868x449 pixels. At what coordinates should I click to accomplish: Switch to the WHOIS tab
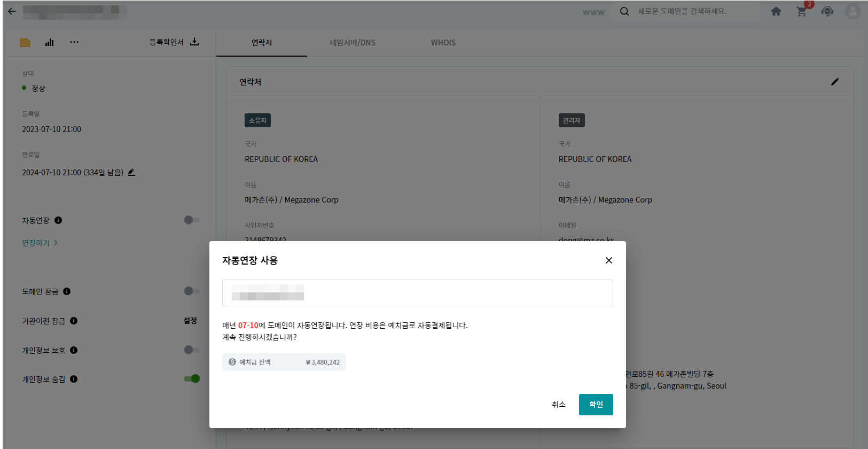[x=443, y=43]
